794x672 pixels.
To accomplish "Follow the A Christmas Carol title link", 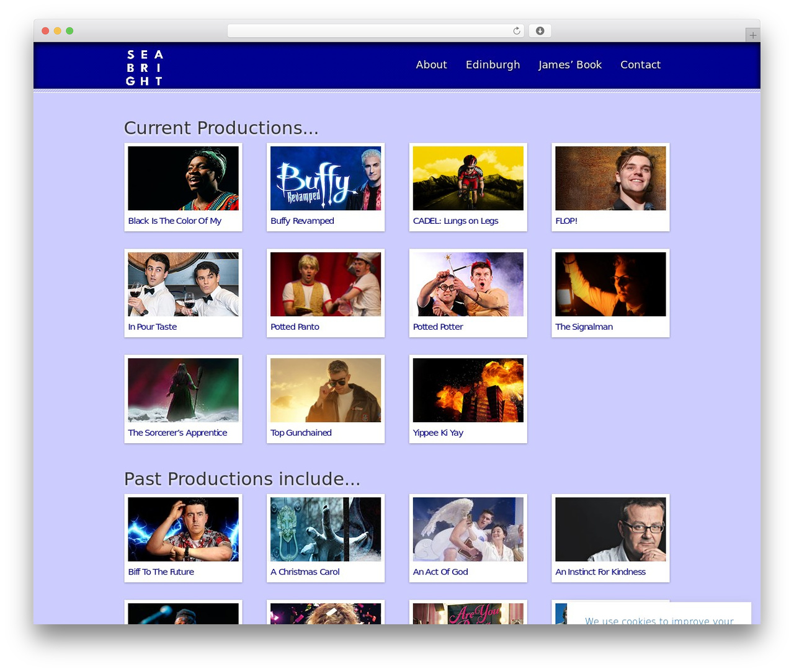I will click(x=305, y=572).
